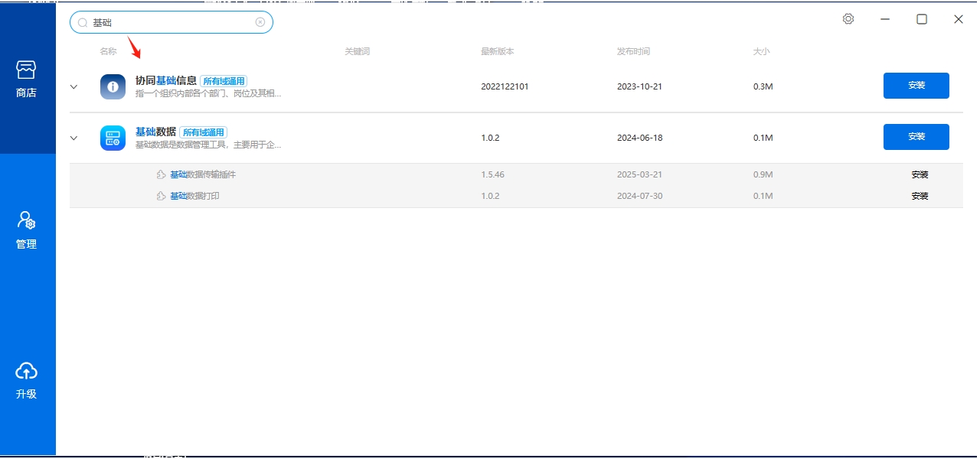Clear the search text with the X icon
This screenshot has width=980, height=459.
pos(260,22)
